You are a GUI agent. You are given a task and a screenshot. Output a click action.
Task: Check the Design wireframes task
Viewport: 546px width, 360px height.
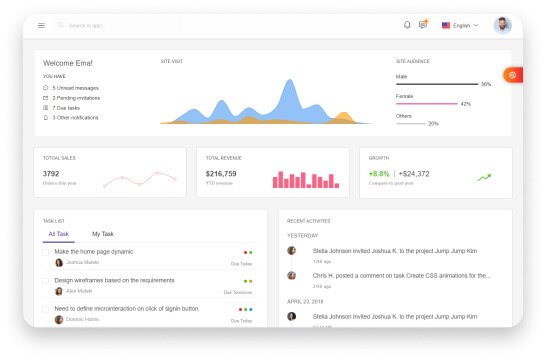pyautogui.click(x=45, y=281)
